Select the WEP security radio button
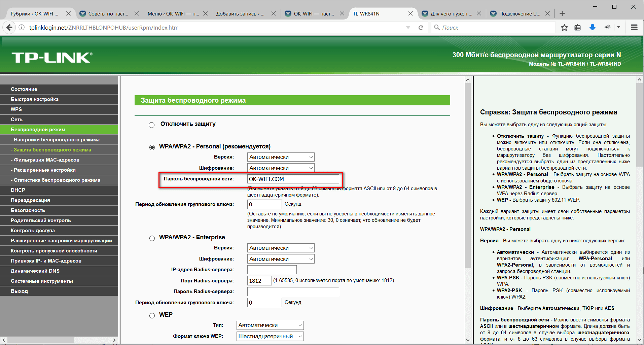Image resolution: width=644 pixels, height=345 pixels. pos(152,316)
